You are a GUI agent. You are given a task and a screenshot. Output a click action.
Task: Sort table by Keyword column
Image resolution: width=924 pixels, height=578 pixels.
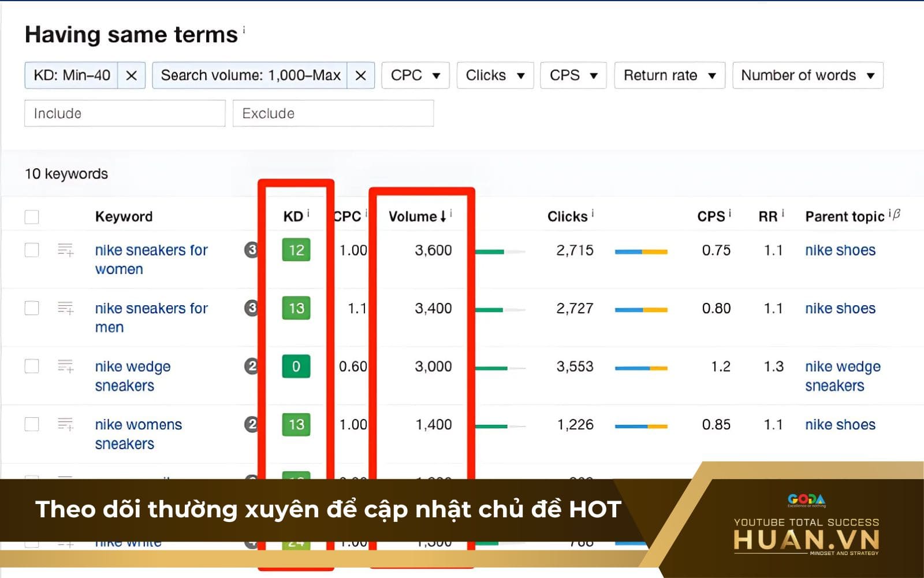pyautogui.click(x=124, y=217)
